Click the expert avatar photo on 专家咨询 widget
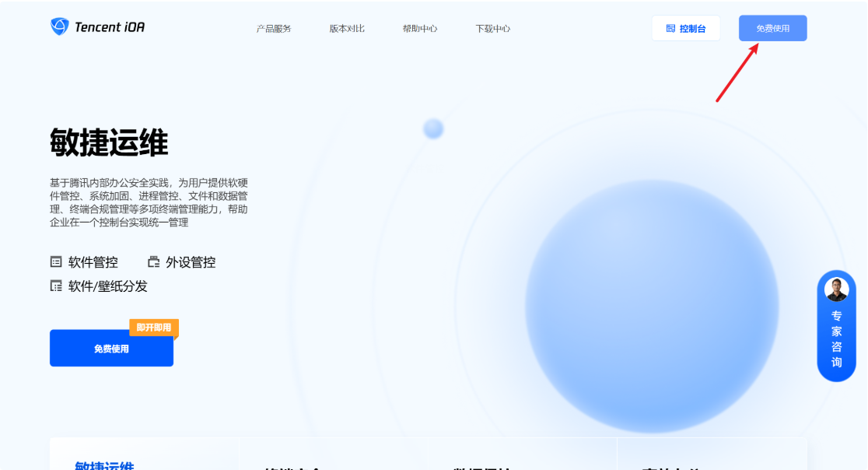Screen dimensions: 868x470 [836, 291]
